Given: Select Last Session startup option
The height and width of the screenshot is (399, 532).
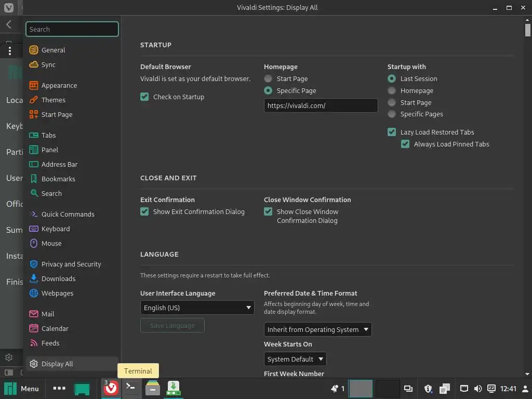Looking at the screenshot, I should (x=392, y=79).
